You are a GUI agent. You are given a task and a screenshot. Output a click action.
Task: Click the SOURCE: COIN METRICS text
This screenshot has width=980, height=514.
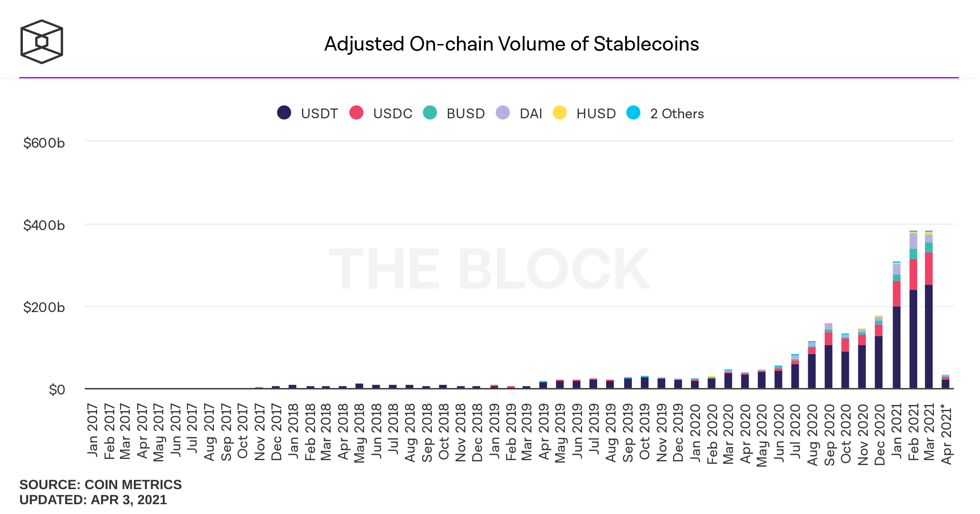[100, 485]
